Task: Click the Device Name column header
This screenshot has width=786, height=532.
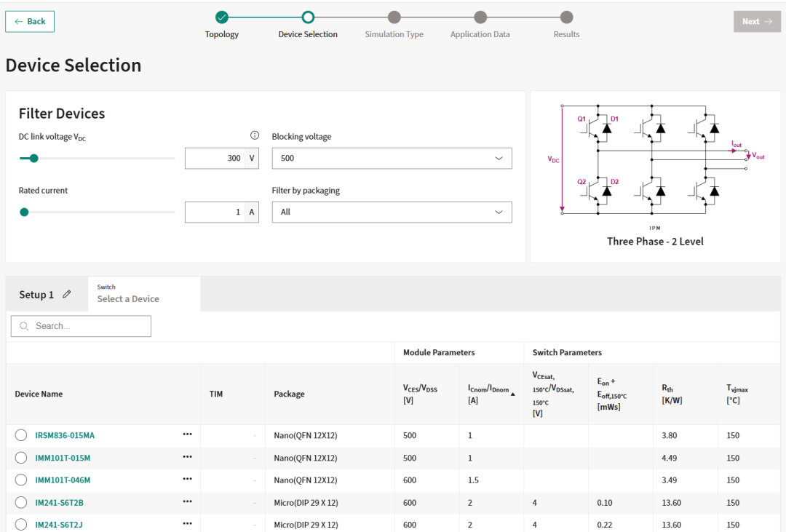Action: pyautogui.click(x=39, y=394)
